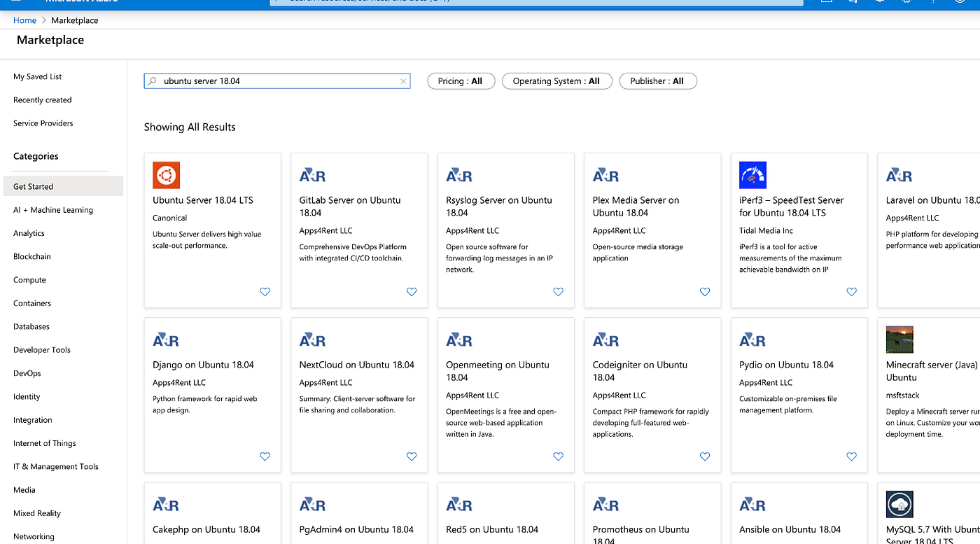This screenshot has height=544, width=980.
Task: Open the NextCloud on Ubuntu 18.04 title
Action: [357, 365]
